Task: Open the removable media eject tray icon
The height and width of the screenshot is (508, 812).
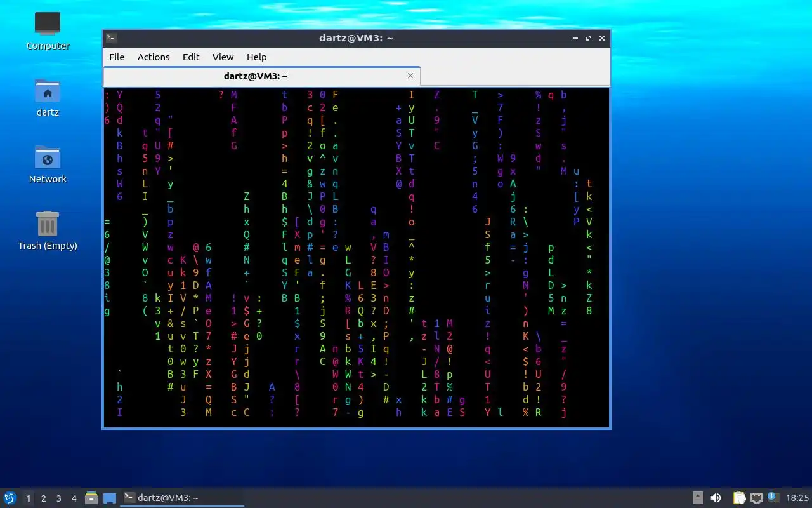Action: [x=697, y=498]
